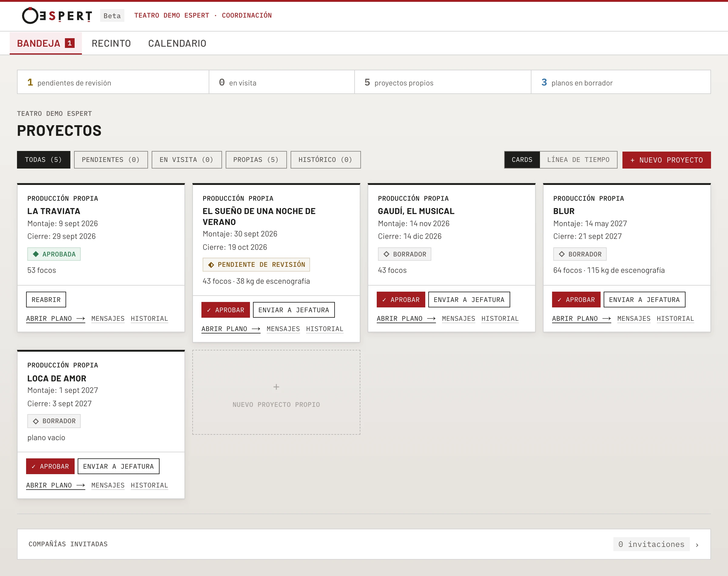Open Historial for Blur
Screen dimensions: 728x576
[x=676, y=318]
